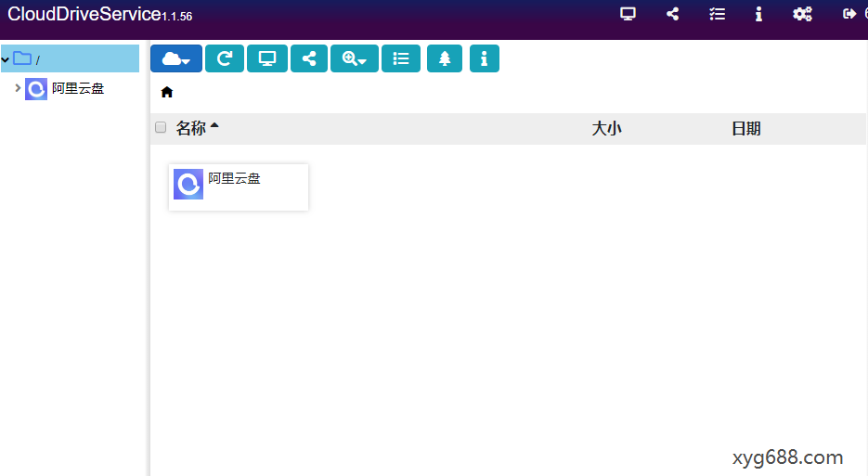Open the add cloud drive dropdown button
The width and height of the screenshot is (868, 476).
tap(176, 58)
